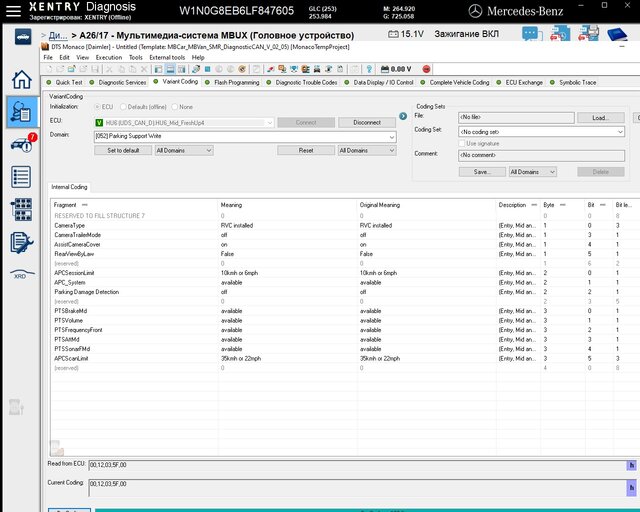Click the Set to default button
Screen dimensions: 640x512
tap(123, 150)
